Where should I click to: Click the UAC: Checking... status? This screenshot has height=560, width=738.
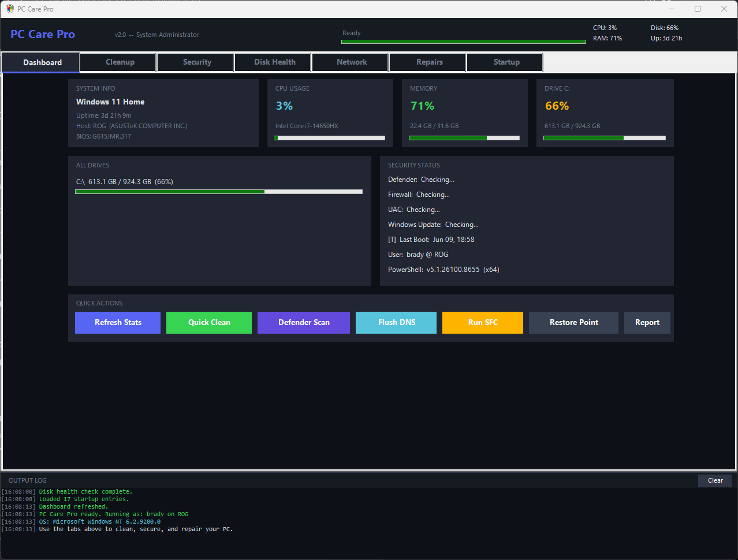(414, 210)
